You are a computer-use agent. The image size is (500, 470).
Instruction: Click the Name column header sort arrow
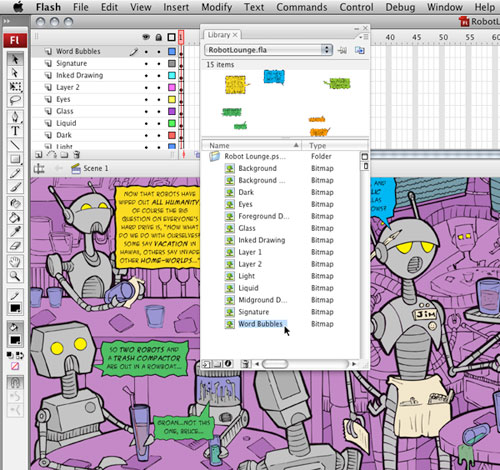click(296, 145)
